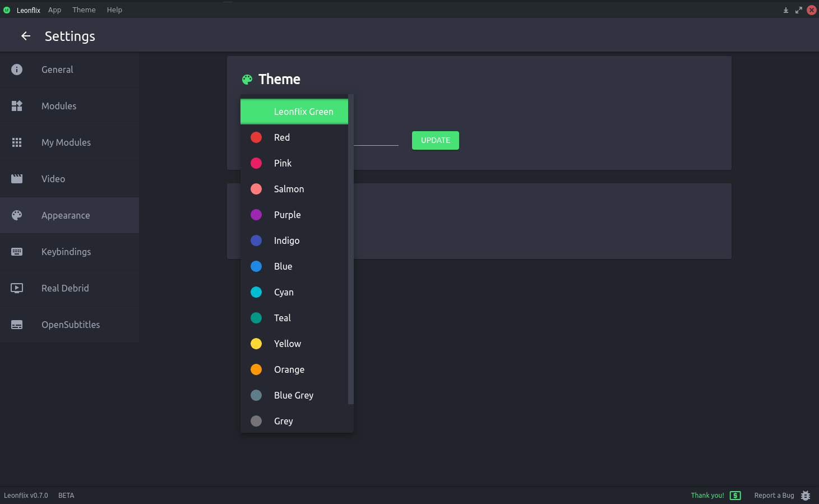
Task: Click the OpenSubtitles caption icon
Action: 17,325
